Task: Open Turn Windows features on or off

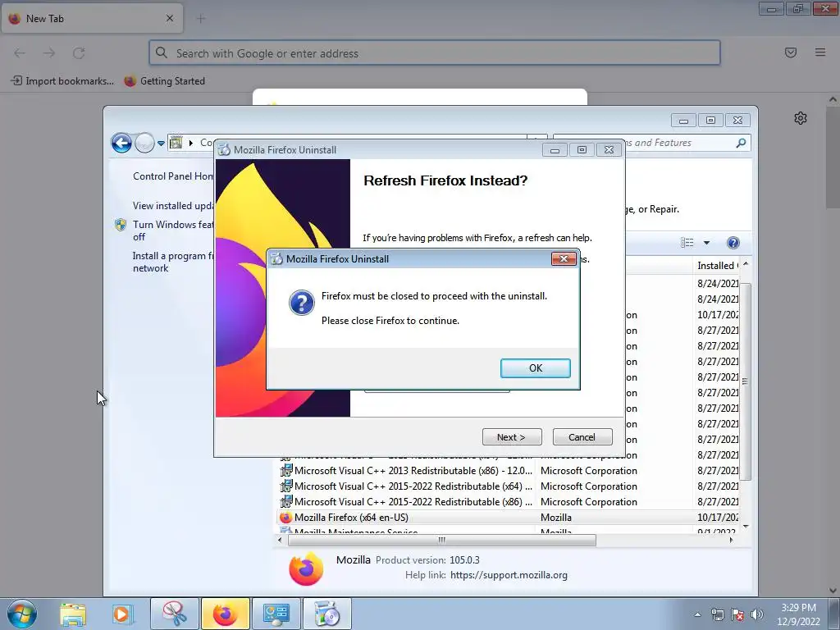Action: coord(172,231)
